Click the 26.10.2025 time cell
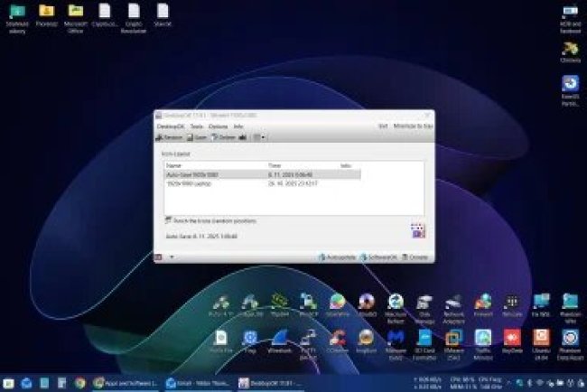Screen dimensions: 587x392 click(x=293, y=184)
